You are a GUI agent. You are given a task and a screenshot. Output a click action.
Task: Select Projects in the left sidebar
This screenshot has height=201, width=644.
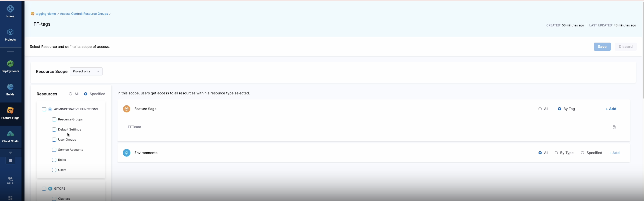point(10,35)
